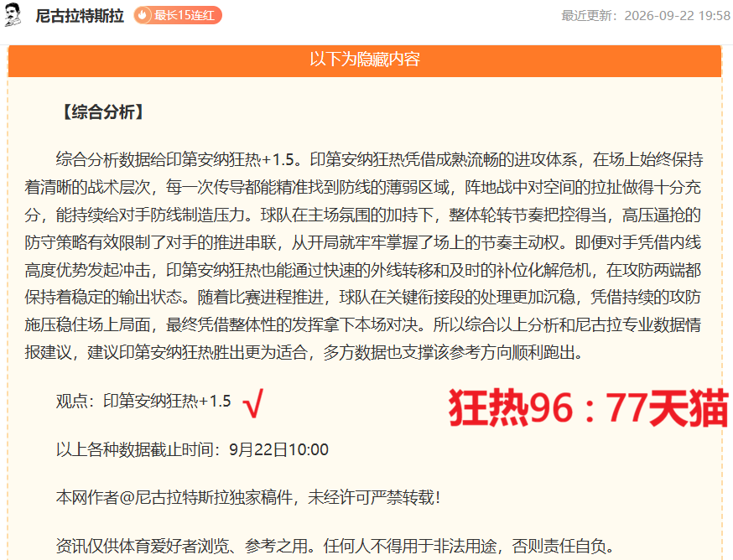The width and height of the screenshot is (733, 560).
Task: Click the line starting 防守策略有效限制了对手
Action: click(363, 242)
